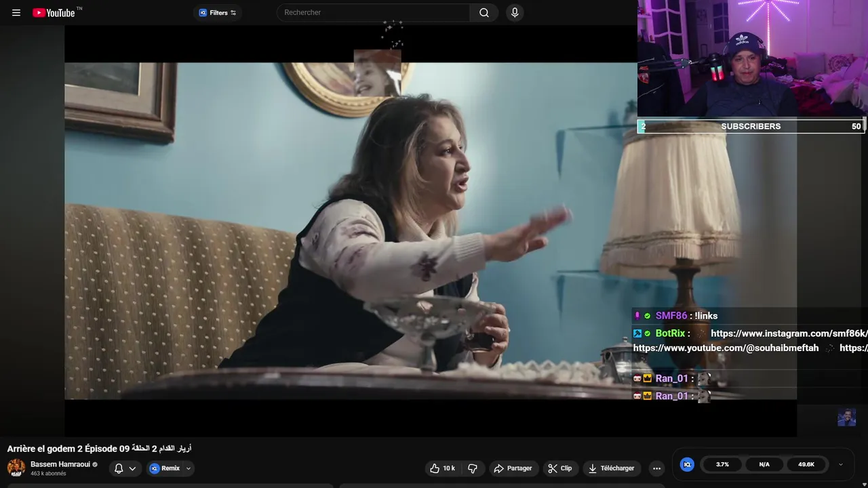Click the verified badge beside Bassem Hamraoui
Screen dimensions: 868x488
pyautogui.click(x=95, y=465)
